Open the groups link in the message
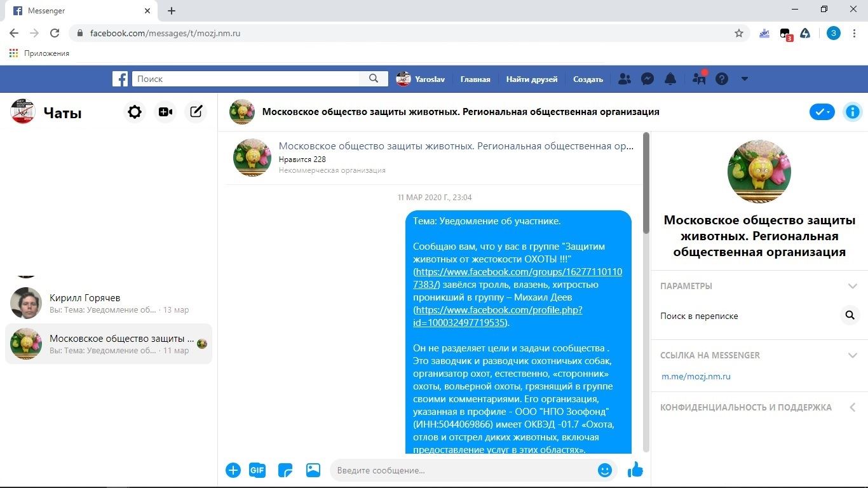 tap(517, 278)
